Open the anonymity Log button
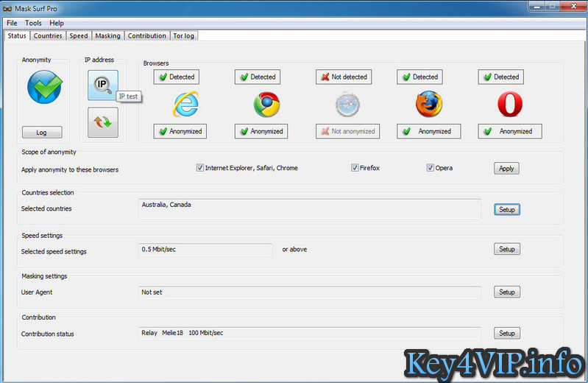The height and width of the screenshot is (383, 588). [42, 132]
